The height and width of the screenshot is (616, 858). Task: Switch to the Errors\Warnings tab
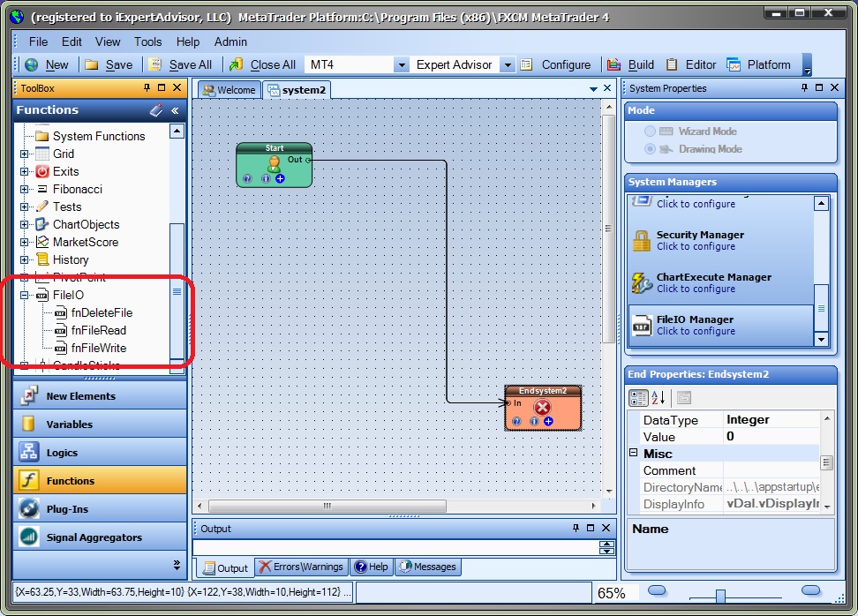(301, 567)
